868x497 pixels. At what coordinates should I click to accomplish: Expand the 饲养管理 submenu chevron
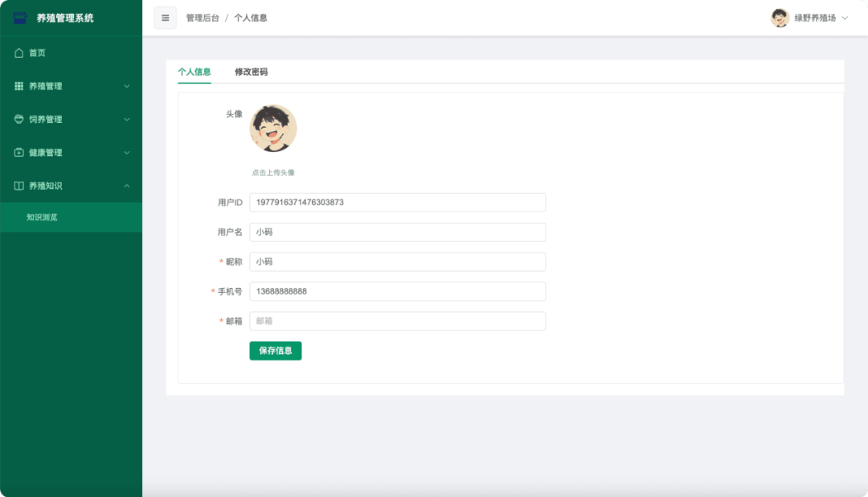127,119
